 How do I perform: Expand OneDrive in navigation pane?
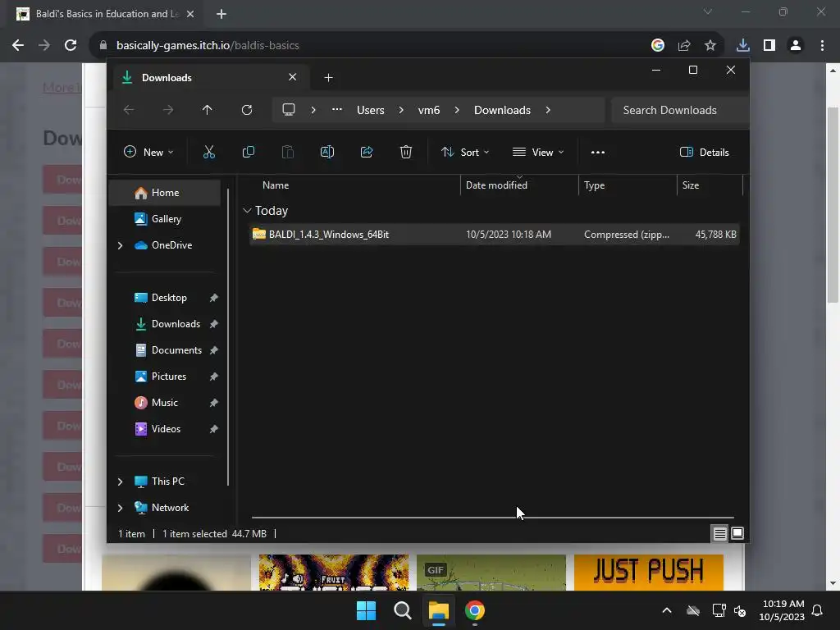(x=120, y=245)
